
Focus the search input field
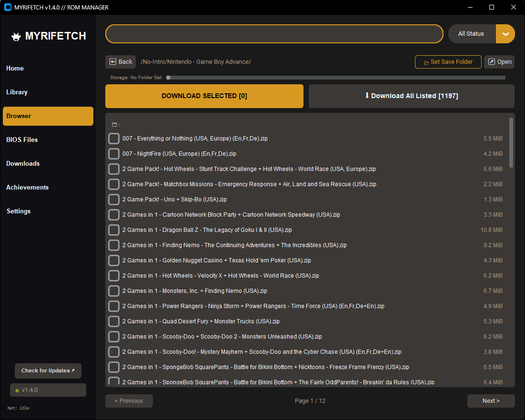coord(274,34)
